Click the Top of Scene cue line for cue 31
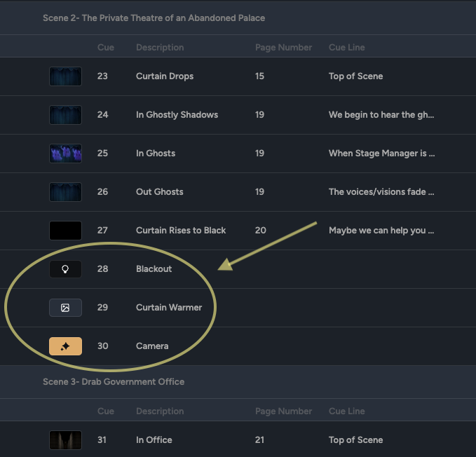 356,440
